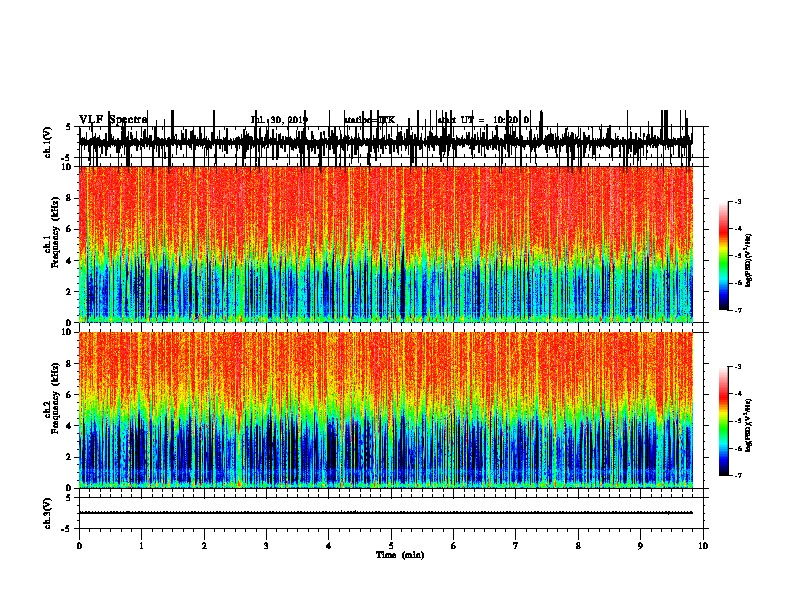Click the 'ch.3(V)' axis label
The image size is (792, 612).
[x=47, y=514]
